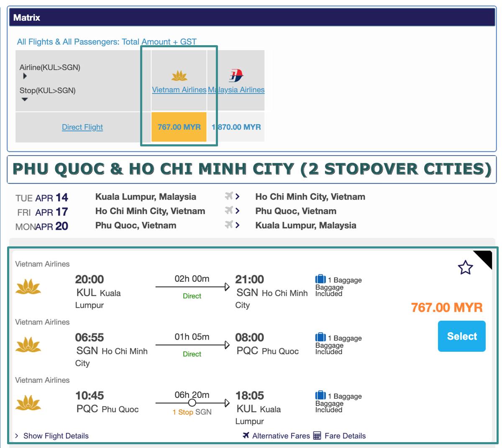502x448 pixels.
Task: Expand Show Flight Details
Action: tap(52, 436)
